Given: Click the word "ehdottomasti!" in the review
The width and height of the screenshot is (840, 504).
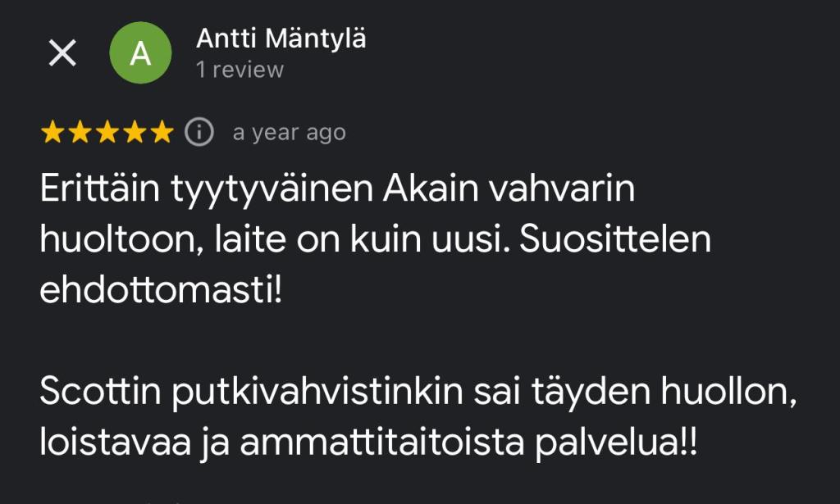Looking at the screenshot, I should [161, 291].
